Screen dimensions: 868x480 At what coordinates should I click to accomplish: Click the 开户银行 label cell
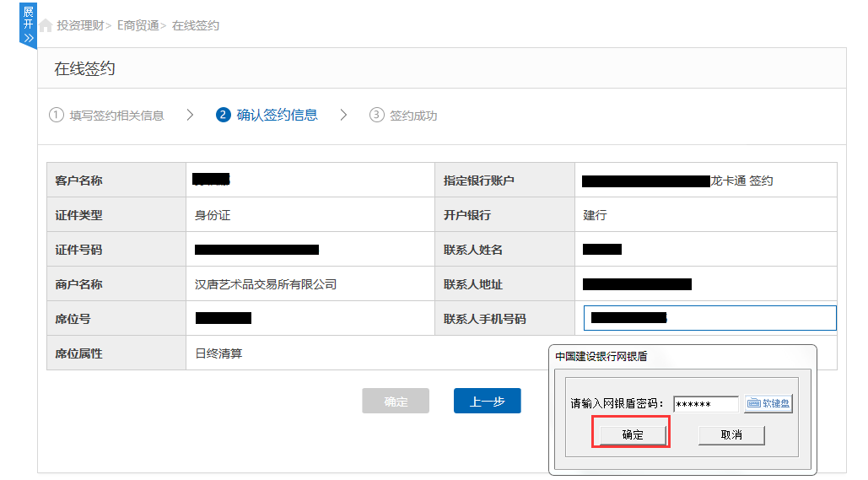[x=504, y=215]
